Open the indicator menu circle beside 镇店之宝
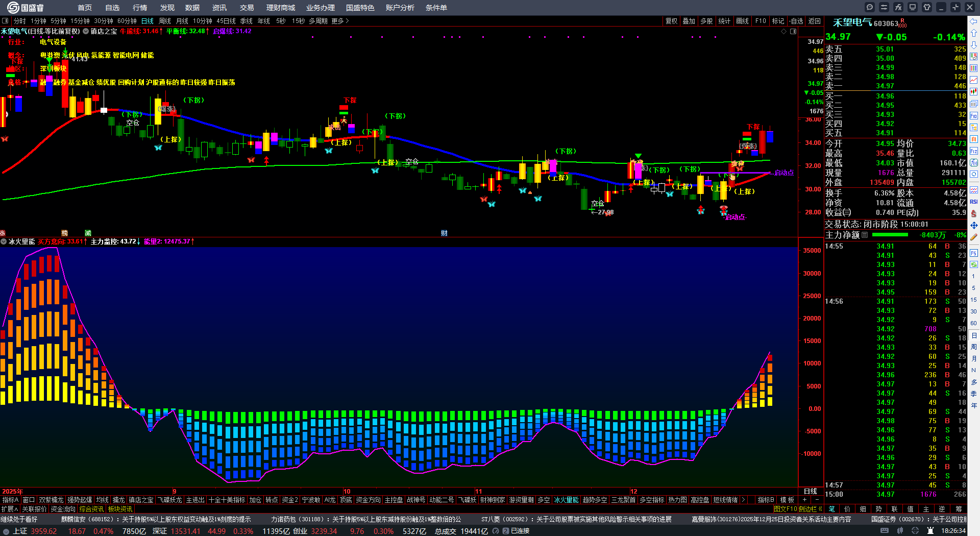980x536 pixels. coord(86,31)
